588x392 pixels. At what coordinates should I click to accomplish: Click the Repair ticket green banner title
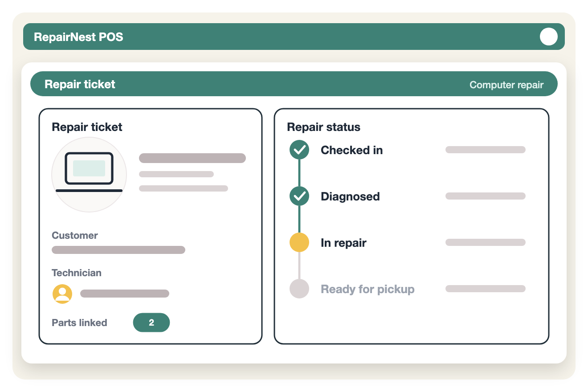click(80, 84)
